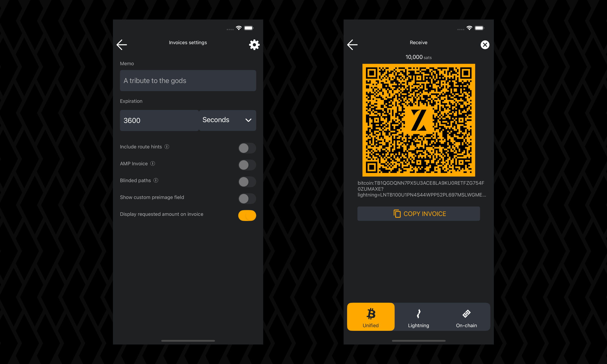Click the back arrow on Invoice settings
Screen dimensions: 607x364
(122, 45)
